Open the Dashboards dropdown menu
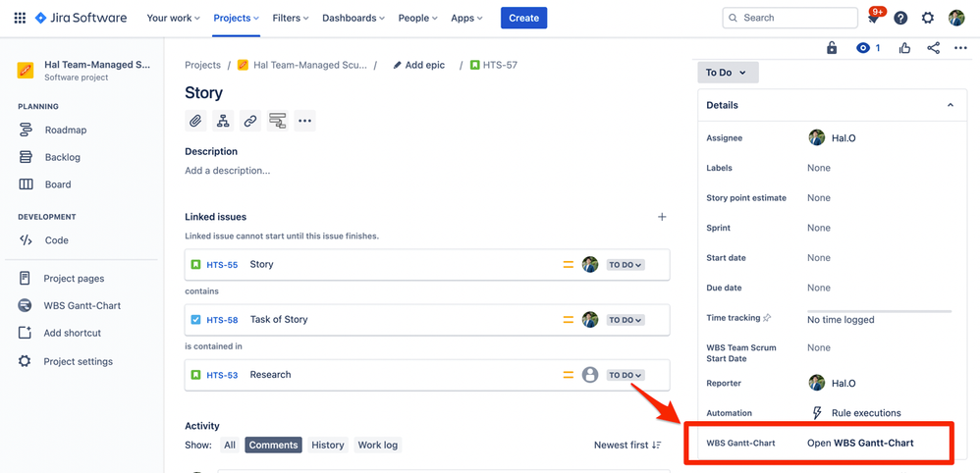The width and height of the screenshot is (980, 473). coord(354,18)
